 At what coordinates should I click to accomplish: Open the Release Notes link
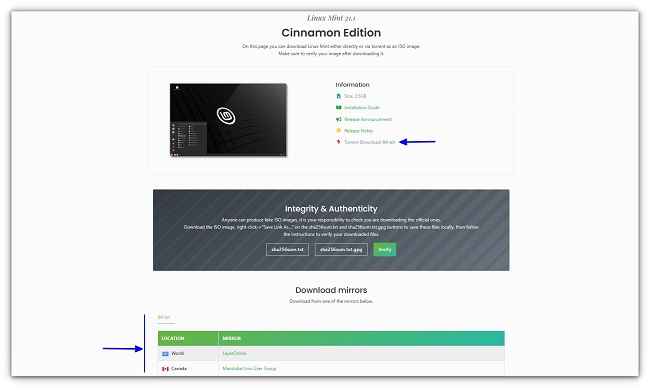coord(358,131)
